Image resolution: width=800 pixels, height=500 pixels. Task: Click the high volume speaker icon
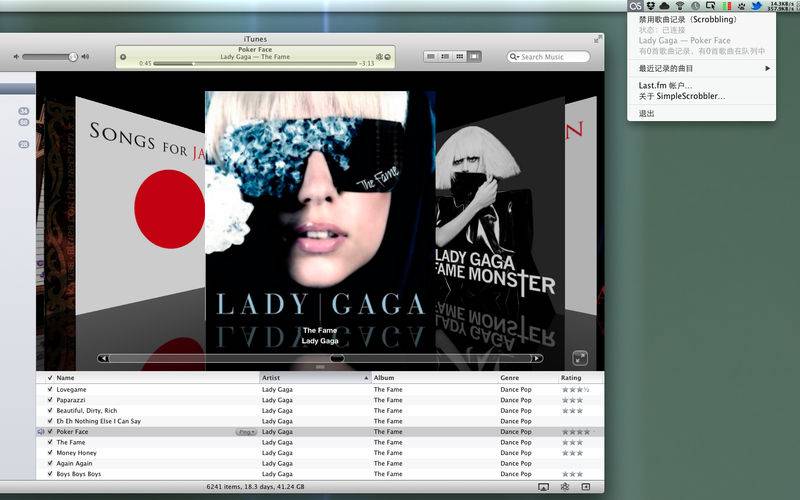tap(85, 57)
